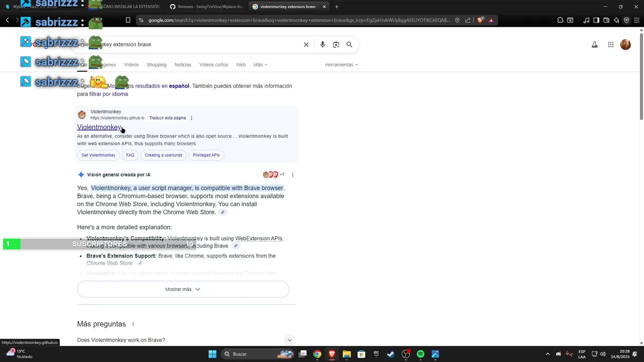
Task: Go back with the browser back arrow
Action: pos(8,20)
